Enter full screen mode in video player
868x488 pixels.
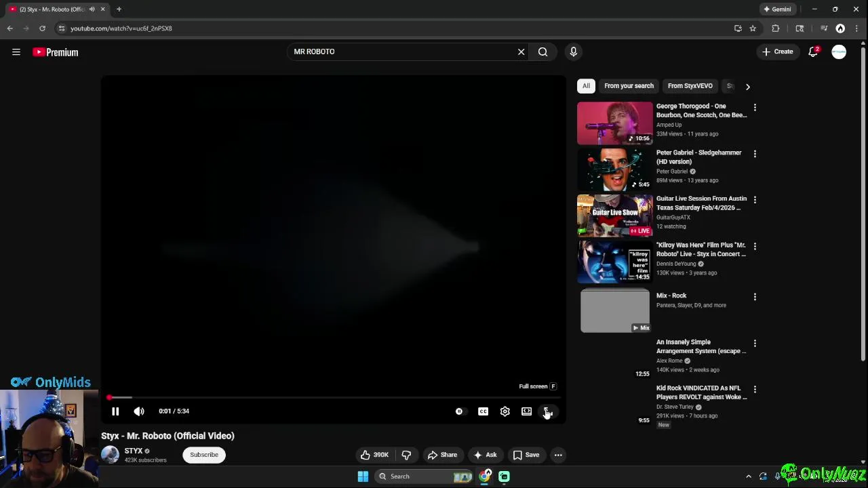click(x=547, y=411)
